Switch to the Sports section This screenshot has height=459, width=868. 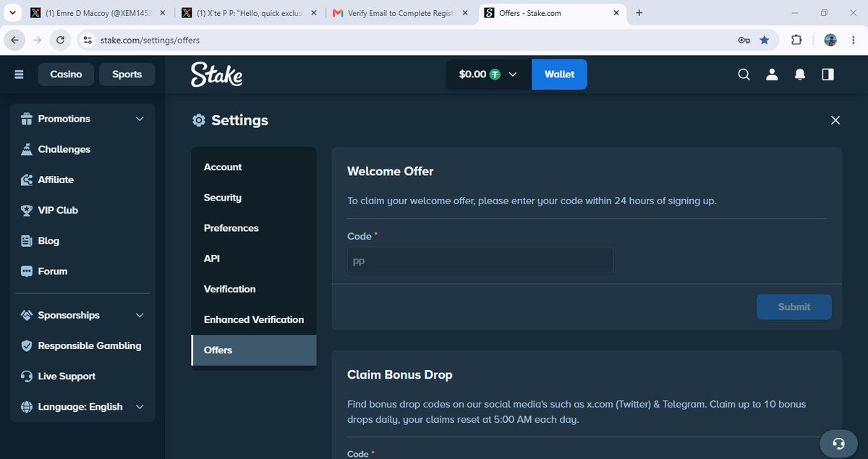127,75
